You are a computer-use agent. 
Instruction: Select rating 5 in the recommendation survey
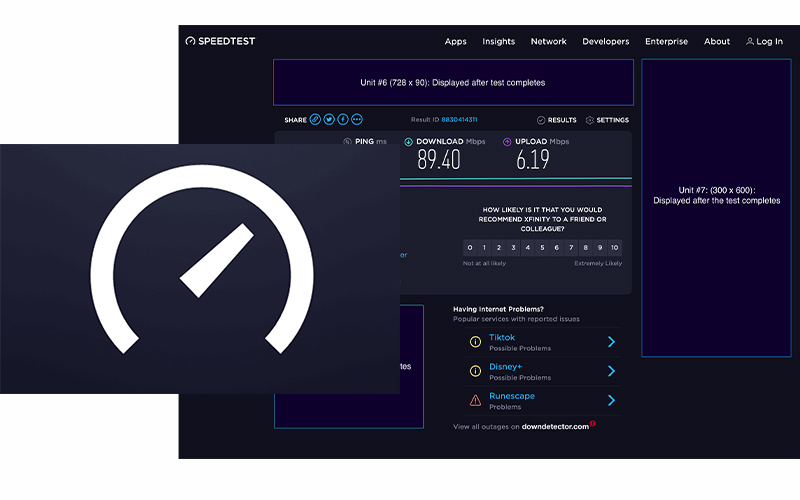click(x=542, y=247)
